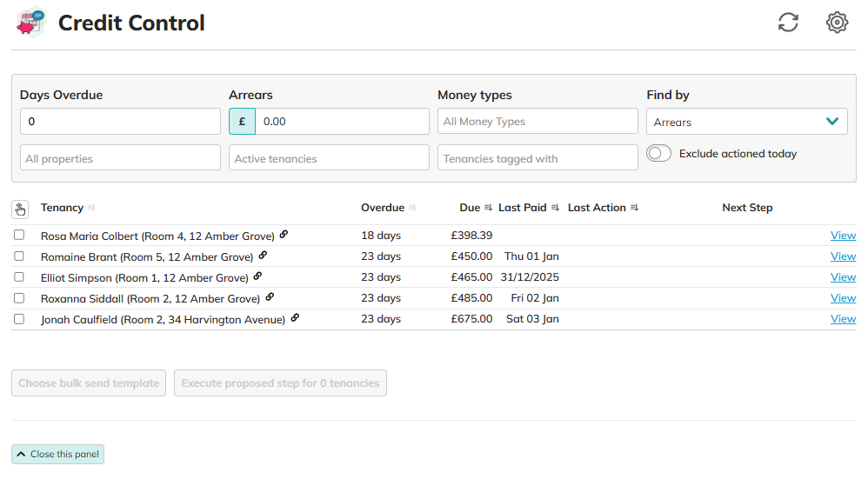This screenshot has height=479, width=868.
Task: Click the Credit Control piggy bank logo
Action: pos(32,22)
